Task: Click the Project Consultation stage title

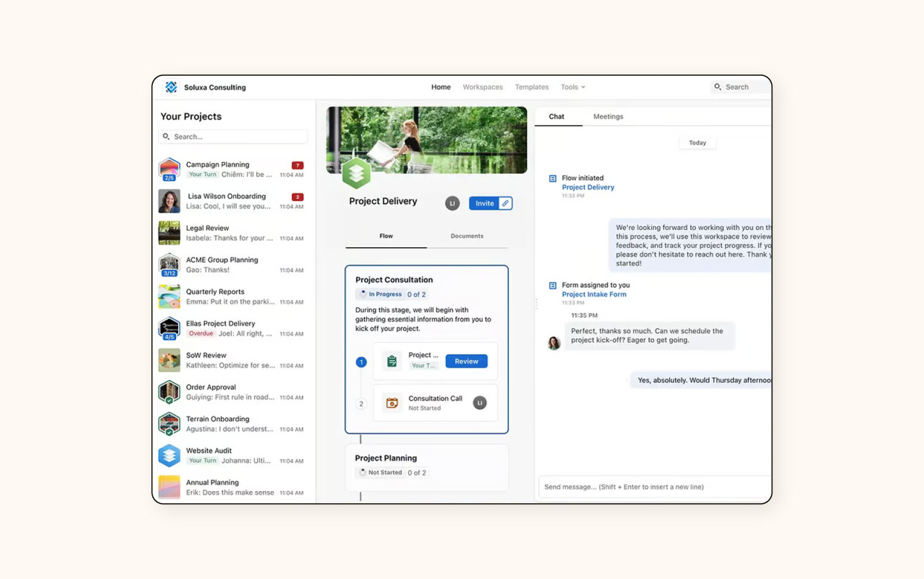Action: [x=394, y=280]
